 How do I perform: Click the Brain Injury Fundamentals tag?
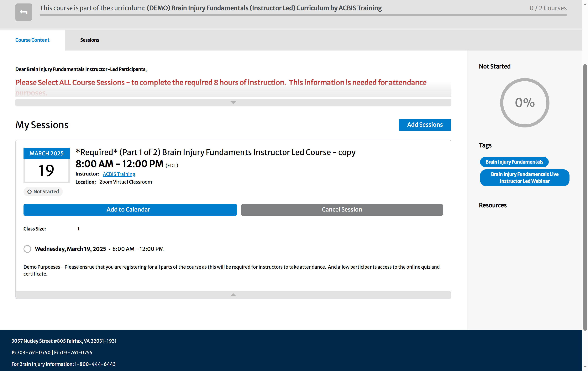tap(514, 162)
